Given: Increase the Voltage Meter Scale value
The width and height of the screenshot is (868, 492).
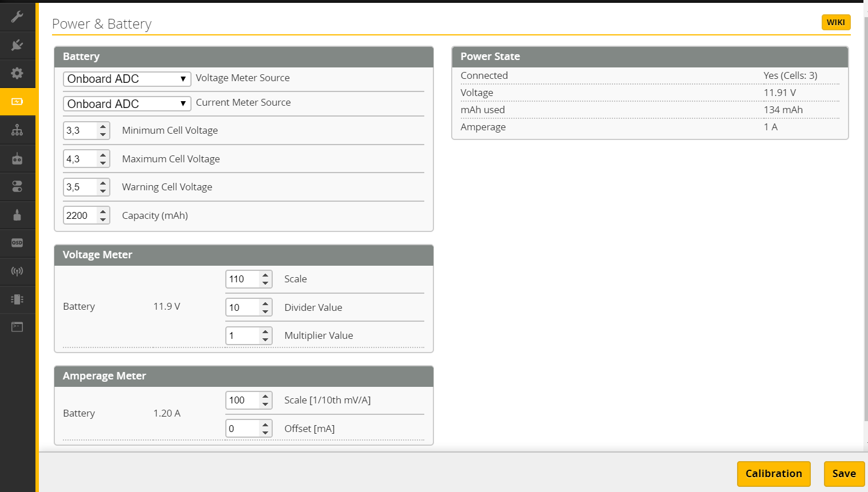Looking at the screenshot, I should 265,275.
